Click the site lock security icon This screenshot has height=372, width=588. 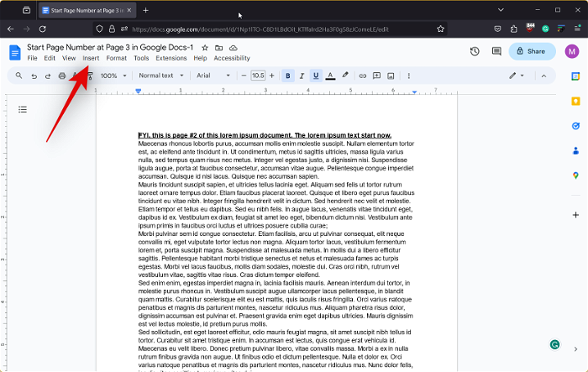coord(112,29)
